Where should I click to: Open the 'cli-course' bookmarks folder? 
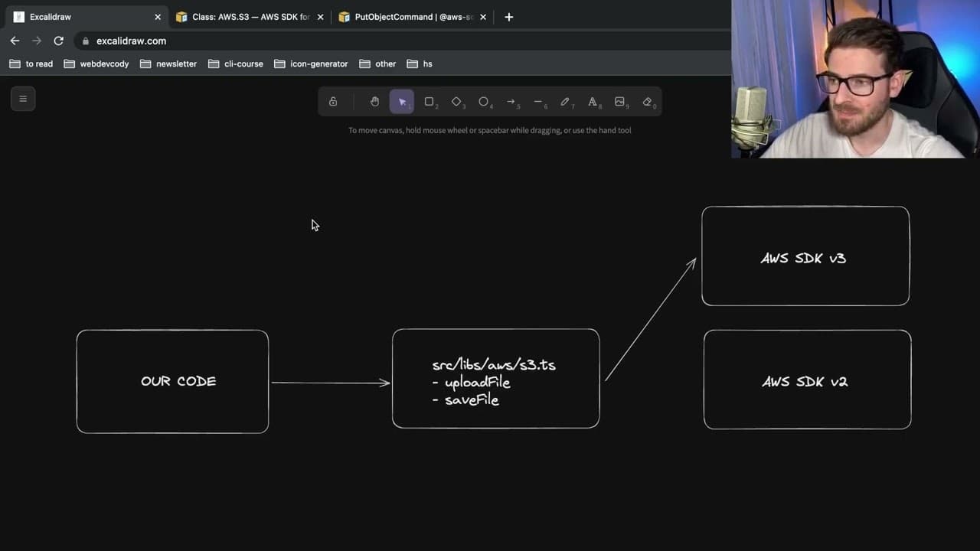(234, 64)
